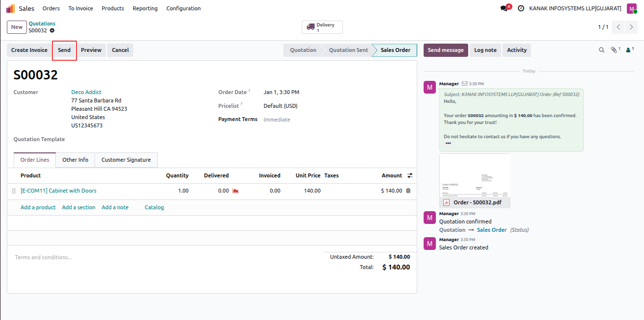Open optional columns settings icon in table

pos(410,175)
